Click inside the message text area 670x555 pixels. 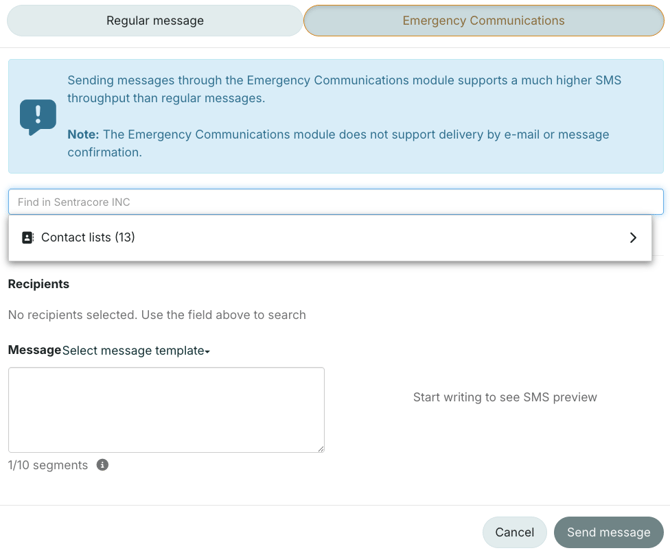[x=166, y=409]
